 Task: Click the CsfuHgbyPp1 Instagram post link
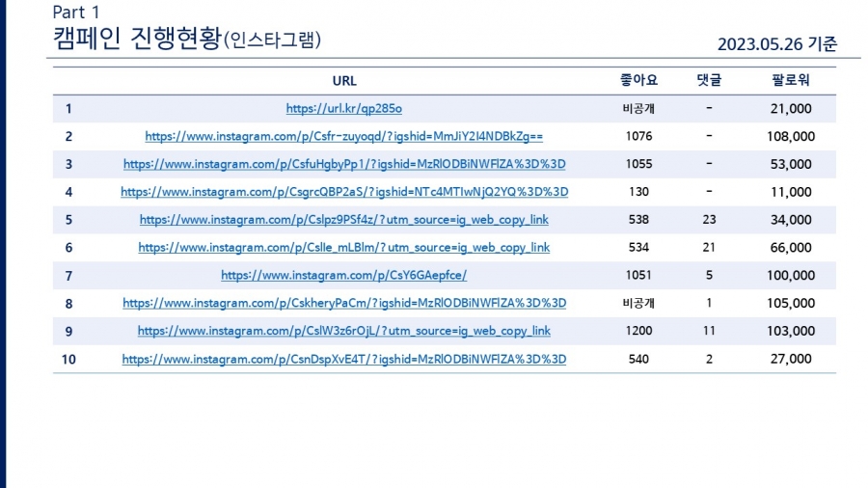click(343, 164)
